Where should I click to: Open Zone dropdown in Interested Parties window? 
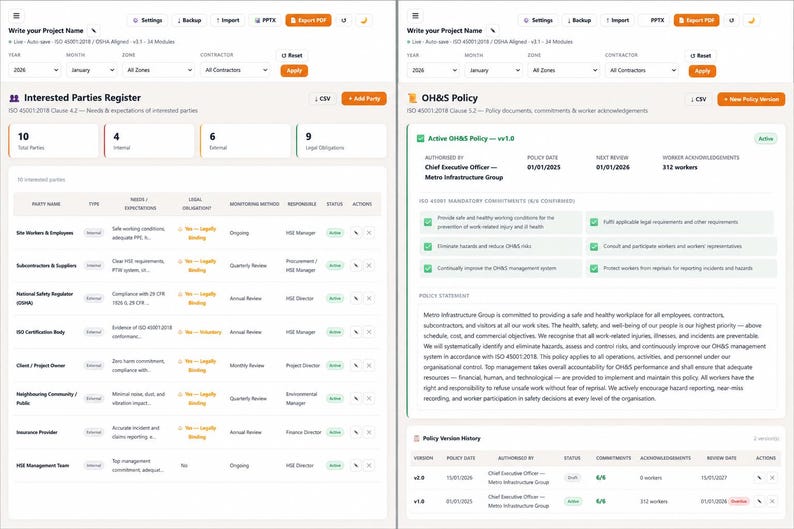pos(158,70)
